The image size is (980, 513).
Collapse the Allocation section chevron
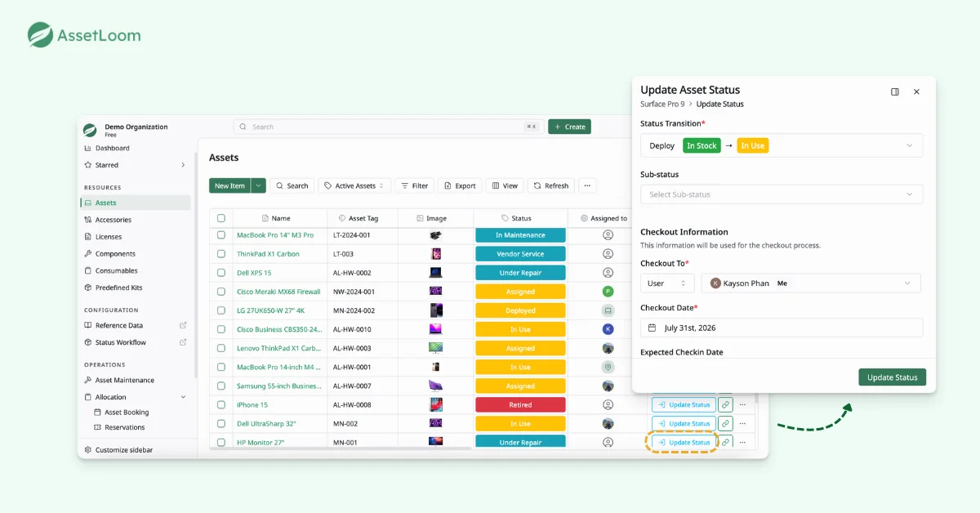[x=183, y=397]
